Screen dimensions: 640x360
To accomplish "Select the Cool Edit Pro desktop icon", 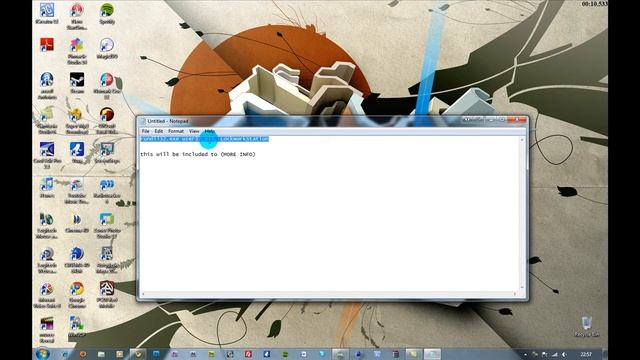I will click(47, 155).
